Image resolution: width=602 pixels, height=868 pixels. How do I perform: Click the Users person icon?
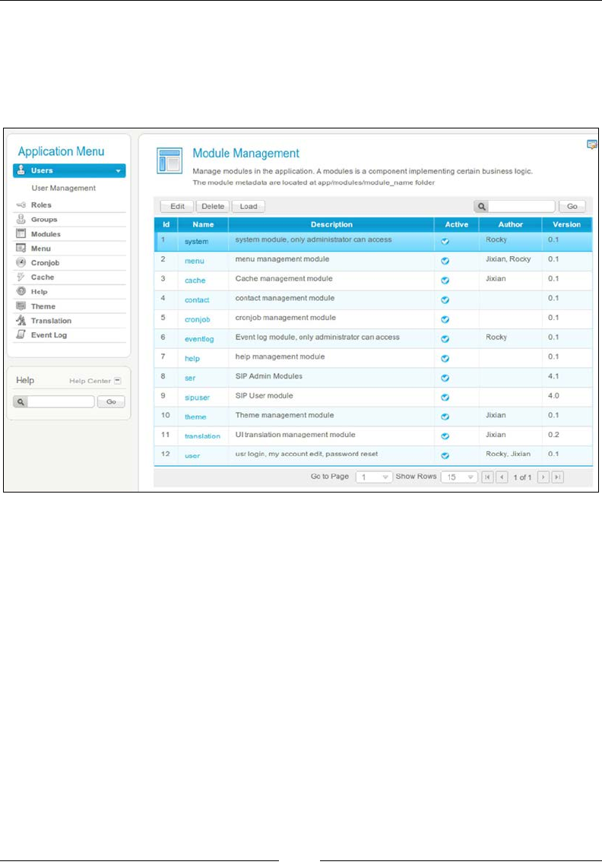[x=21, y=170]
